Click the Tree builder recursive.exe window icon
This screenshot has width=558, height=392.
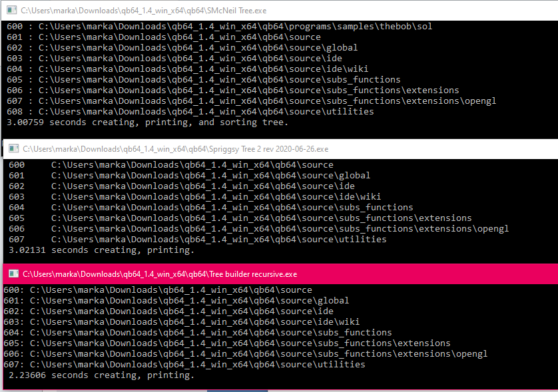click(x=13, y=274)
